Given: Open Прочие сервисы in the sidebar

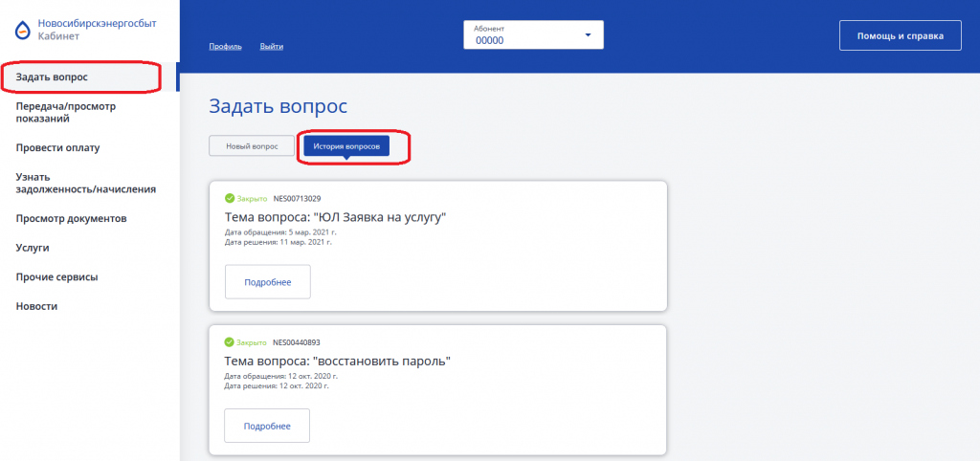Looking at the screenshot, I should [x=56, y=276].
